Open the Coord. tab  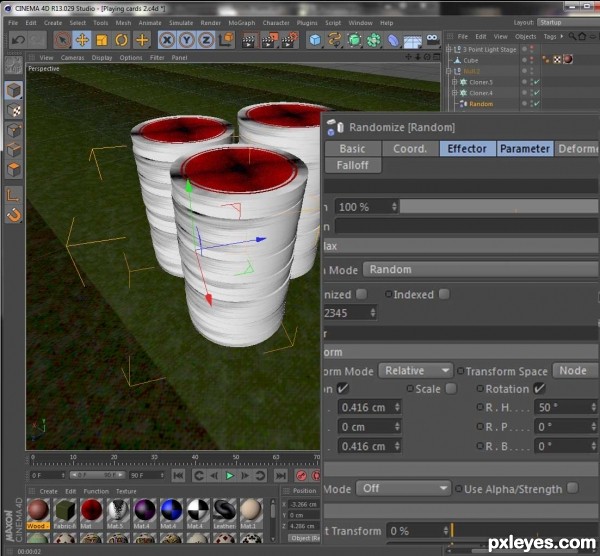(x=410, y=148)
